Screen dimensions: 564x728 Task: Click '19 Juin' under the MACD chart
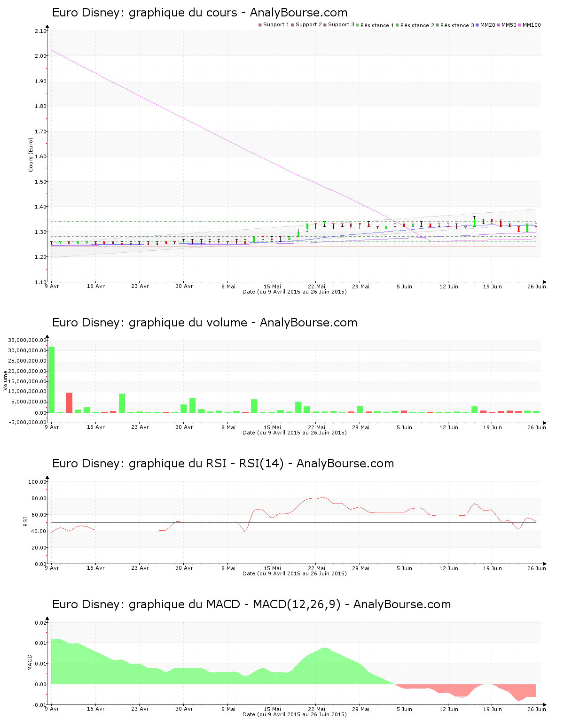click(493, 709)
